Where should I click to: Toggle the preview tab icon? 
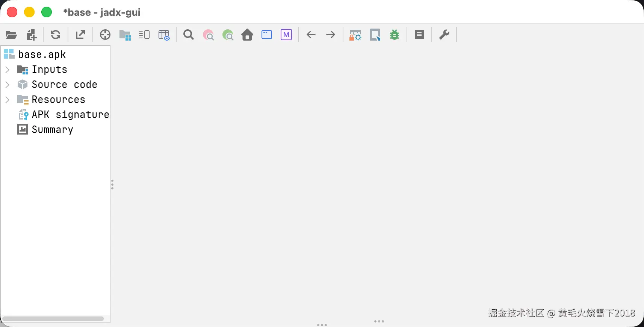[144, 35]
